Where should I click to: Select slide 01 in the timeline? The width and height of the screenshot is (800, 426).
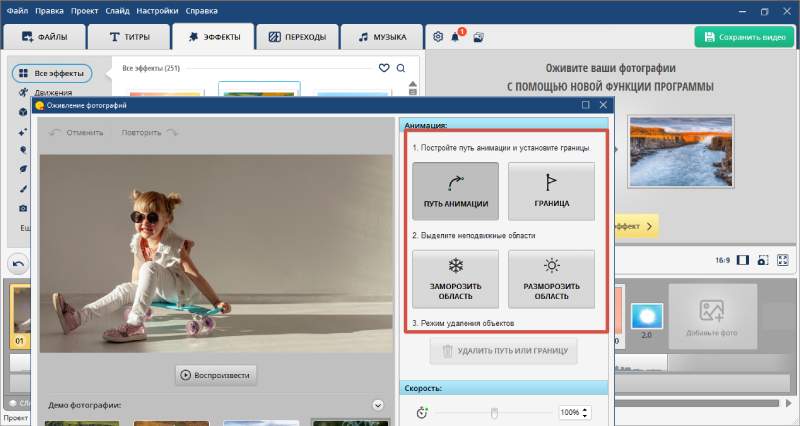[x=20, y=316]
